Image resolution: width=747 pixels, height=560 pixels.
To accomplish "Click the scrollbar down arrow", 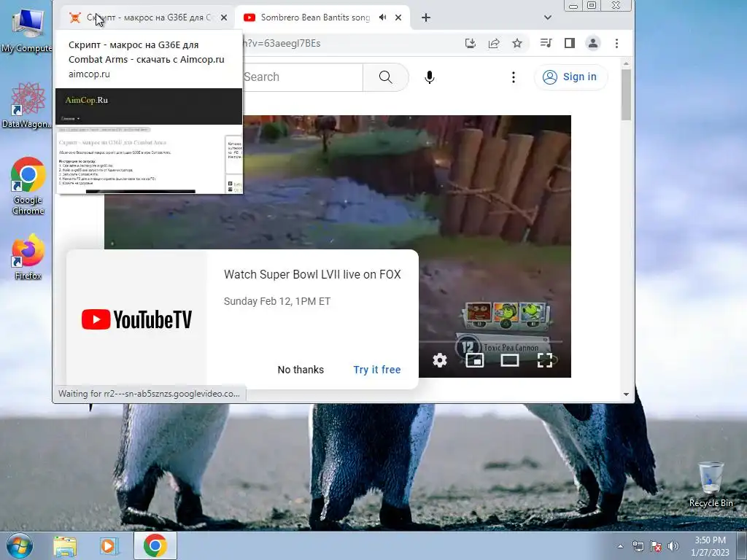I will coord(626,394).
